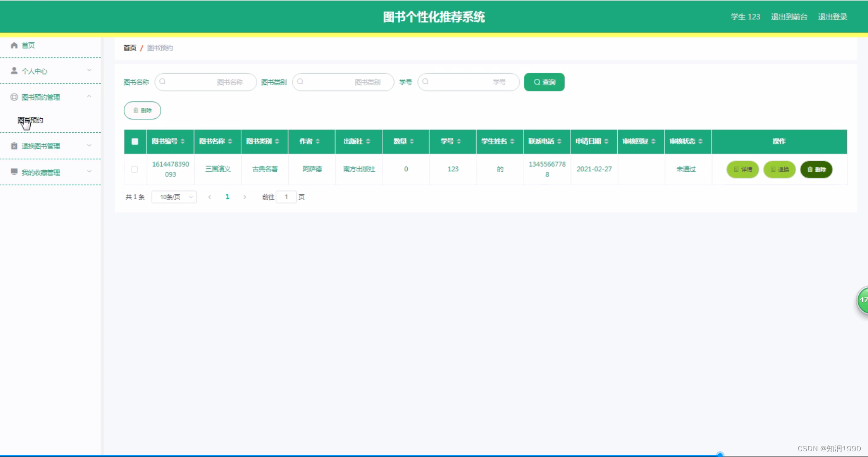
Task: Expand the 我的收藏管理 menu chevron
Action: (x=89, y=171)
